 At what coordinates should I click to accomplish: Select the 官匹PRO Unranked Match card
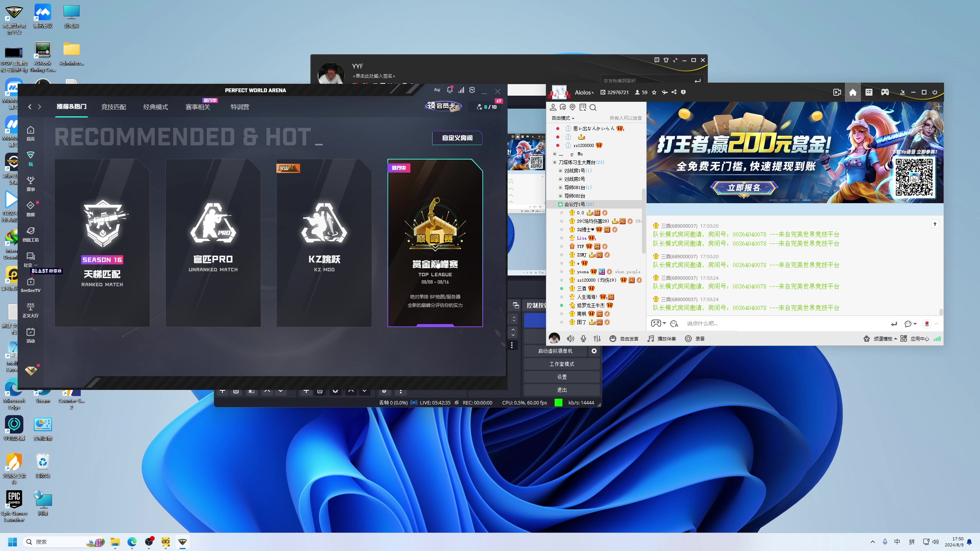[x=213, y=243]
